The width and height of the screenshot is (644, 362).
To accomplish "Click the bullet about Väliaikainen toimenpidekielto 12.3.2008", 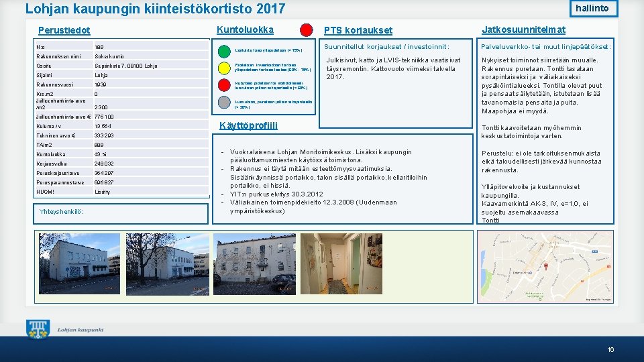I will pyautogui.click(x=313, y=207).
